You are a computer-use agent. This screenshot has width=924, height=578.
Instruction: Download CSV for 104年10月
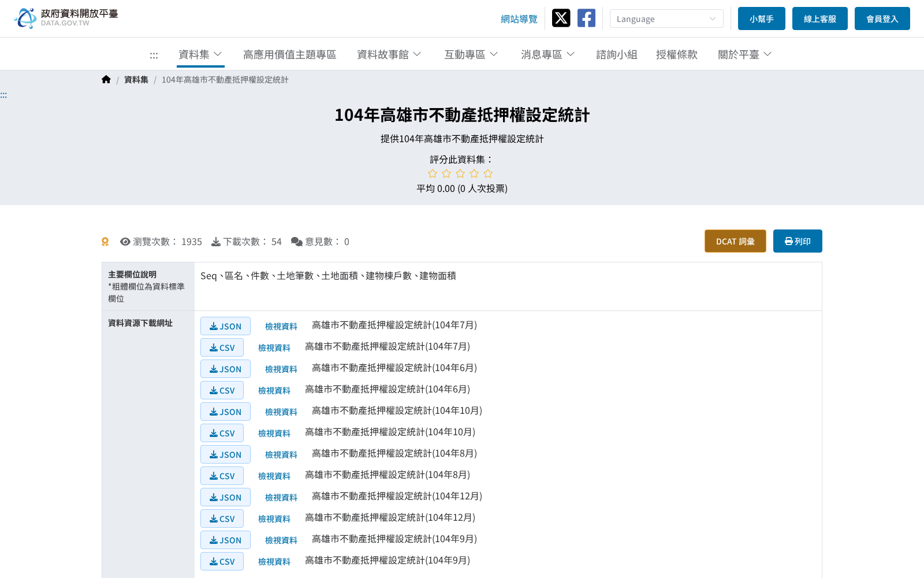click(x=222, y=433)
